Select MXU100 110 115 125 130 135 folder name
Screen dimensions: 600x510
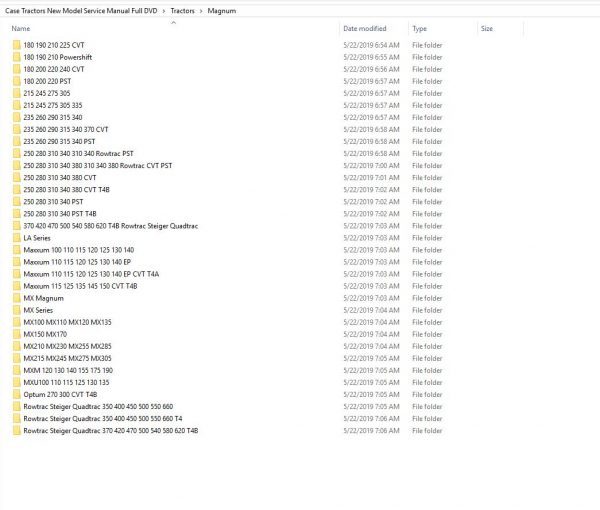click(x=66, y=383)
